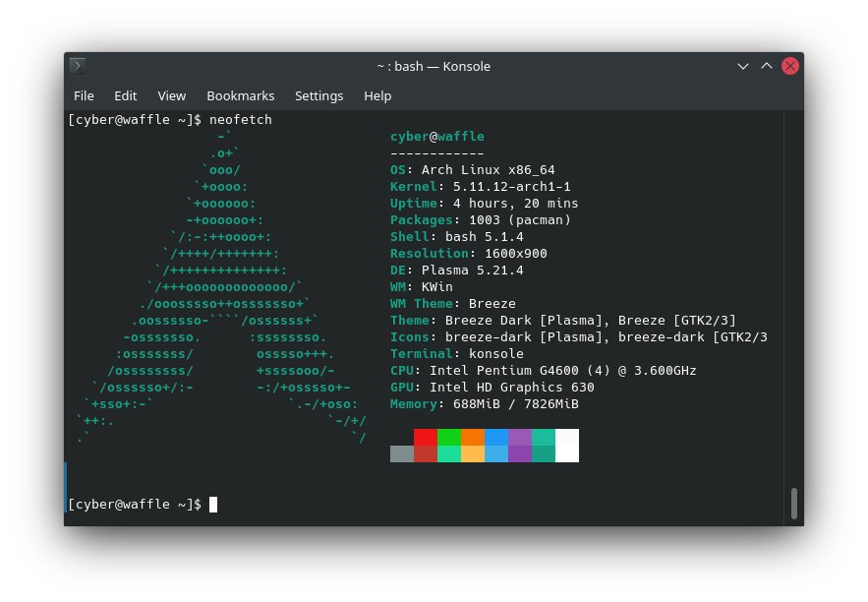
Task: Click the 'Uptime: 4 hours, 20 mins' line
Action: click(485, 204)
